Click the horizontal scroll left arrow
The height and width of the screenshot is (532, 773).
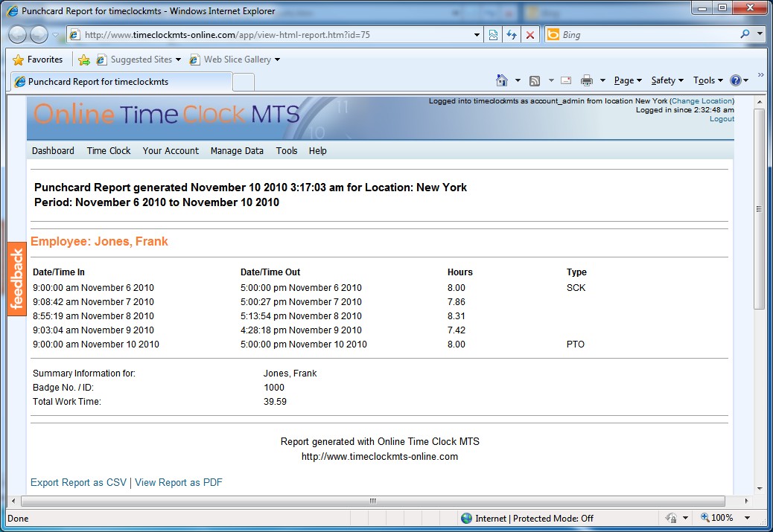13,501
